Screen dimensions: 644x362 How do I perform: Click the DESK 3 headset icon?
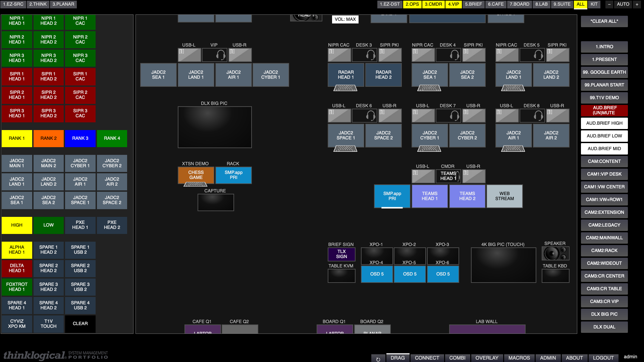[364, 55]
